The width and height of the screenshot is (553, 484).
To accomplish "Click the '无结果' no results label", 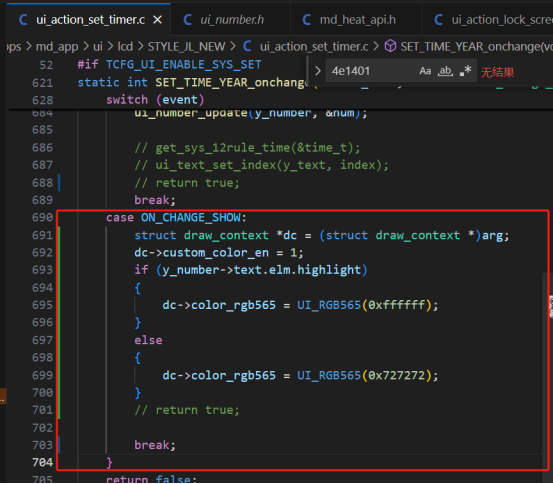I will click(497, 72).
